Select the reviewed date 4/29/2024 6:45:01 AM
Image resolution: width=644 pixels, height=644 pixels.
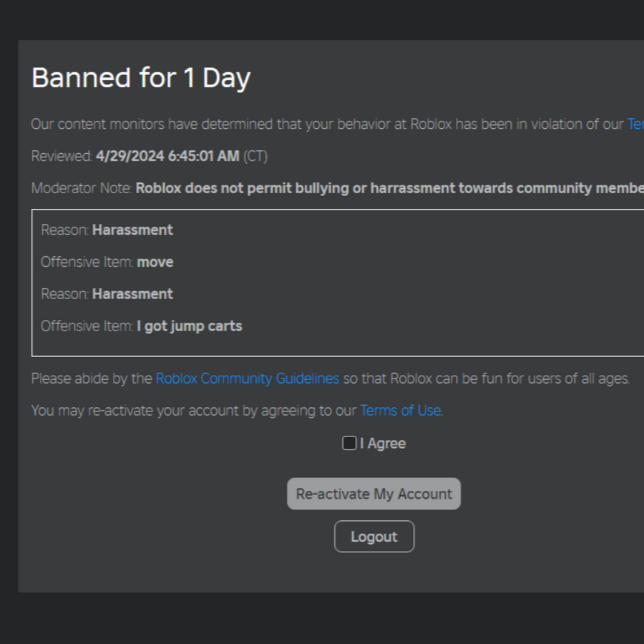pyautogui.click(x=167, y=156)
